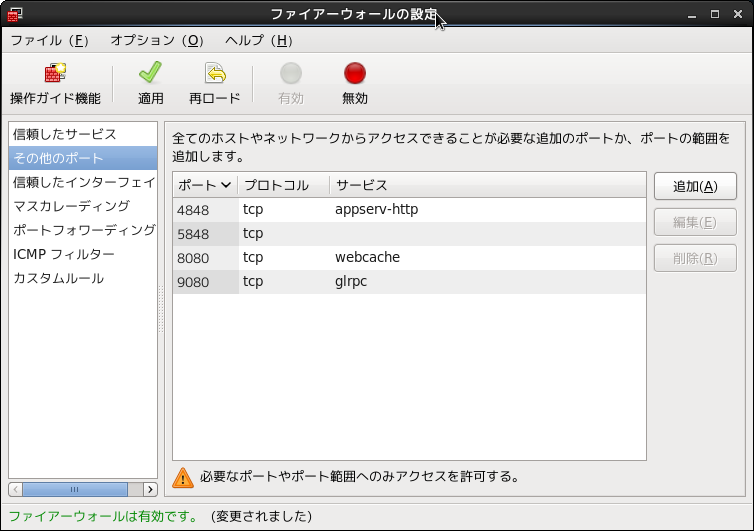Click the red 無効 disable icon

coord(355,74)
